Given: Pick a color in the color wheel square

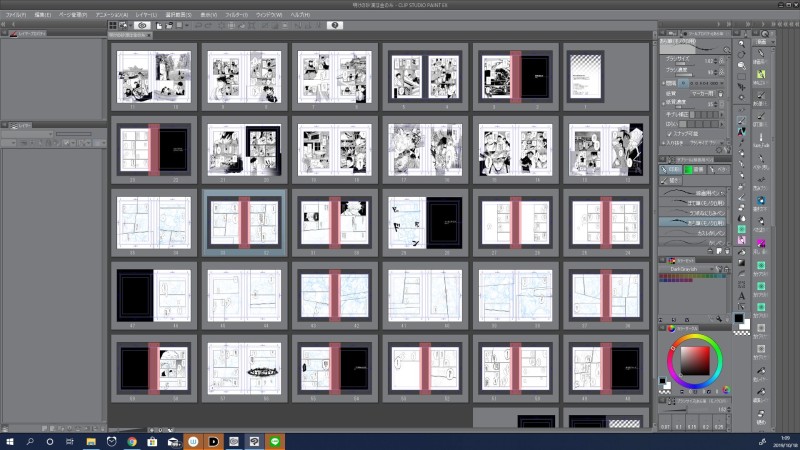Looking at the screenshot, I should click(695, 360).
